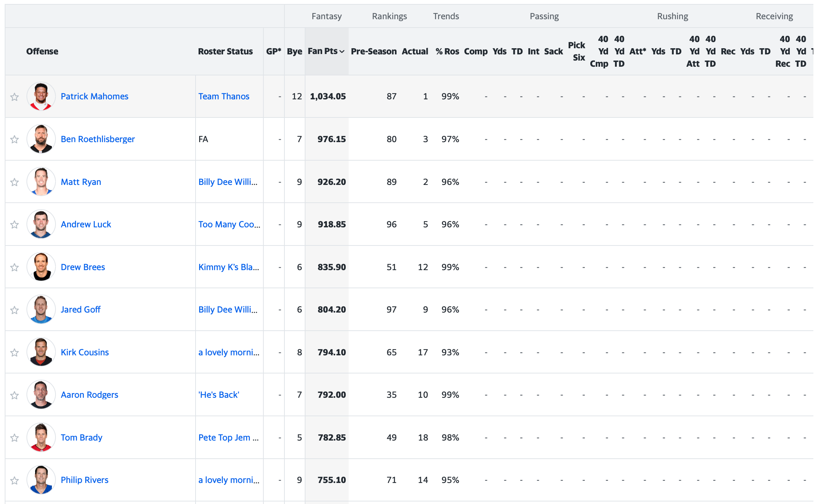
Task: Click the Actual rankings column header
Action: 415,51
